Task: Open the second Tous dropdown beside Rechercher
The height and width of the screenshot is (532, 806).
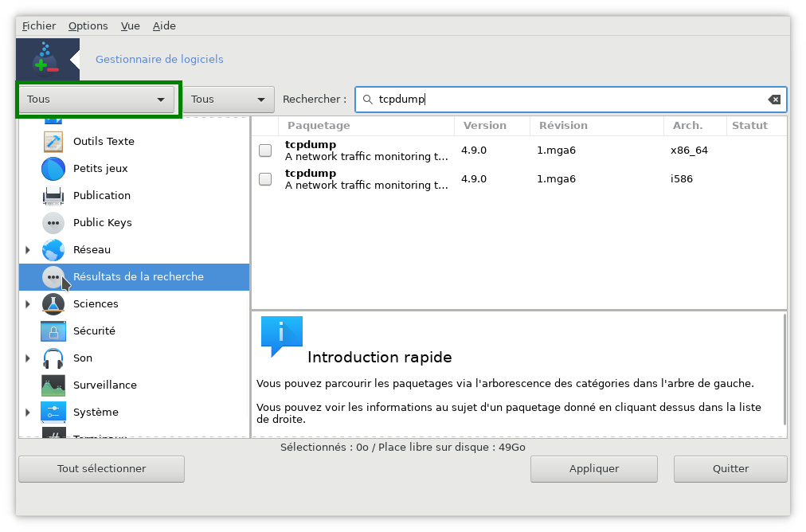Action: 228,100
